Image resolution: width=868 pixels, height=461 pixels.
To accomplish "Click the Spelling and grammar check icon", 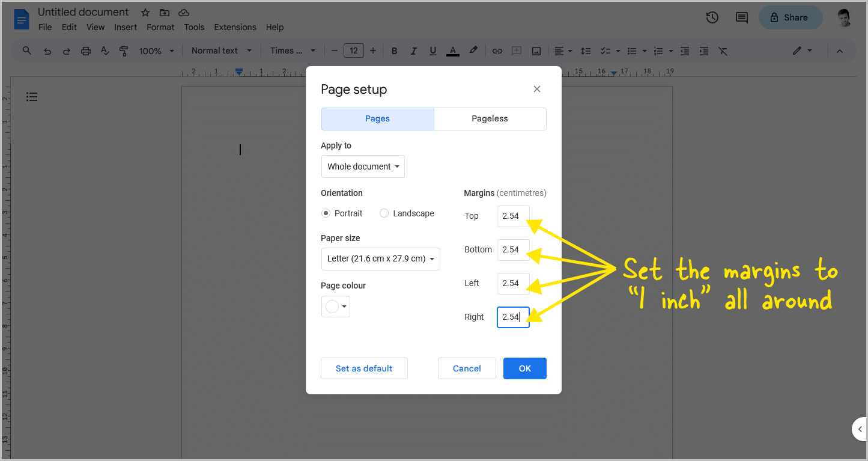I will (105, 50).
